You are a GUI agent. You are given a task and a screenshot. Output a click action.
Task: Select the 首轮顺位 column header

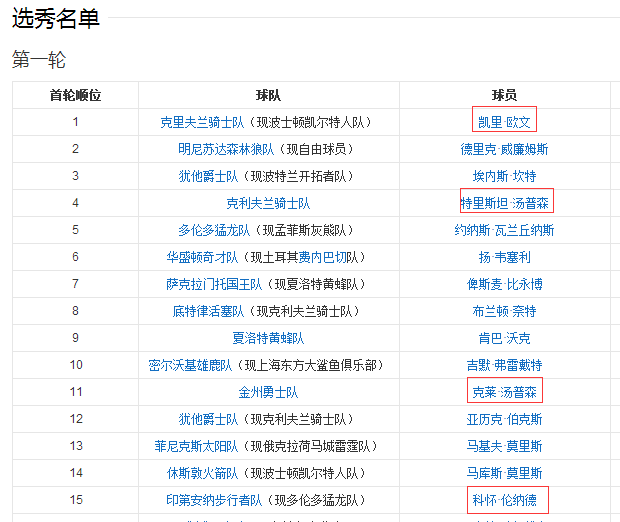point(75,95)
